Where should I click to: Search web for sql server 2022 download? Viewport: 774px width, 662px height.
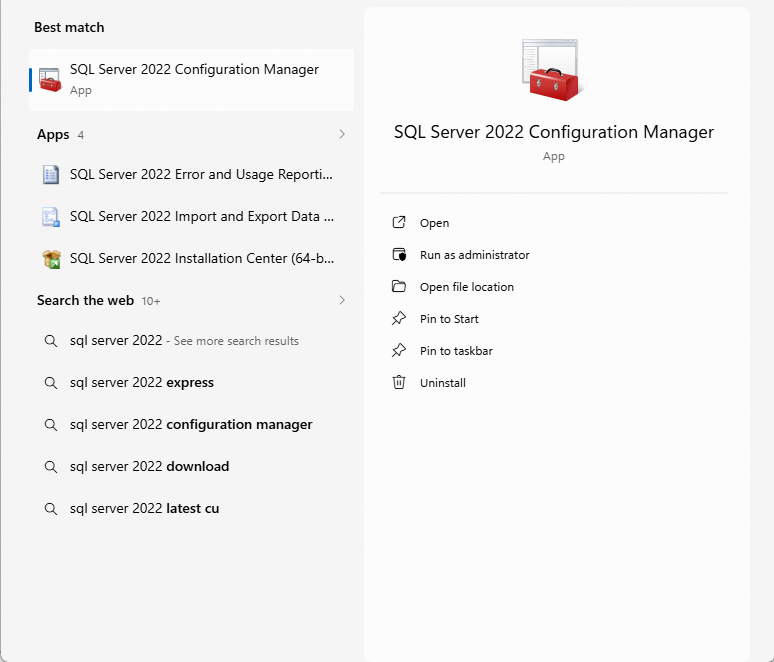pyautogui.click(x=149, y=467)
